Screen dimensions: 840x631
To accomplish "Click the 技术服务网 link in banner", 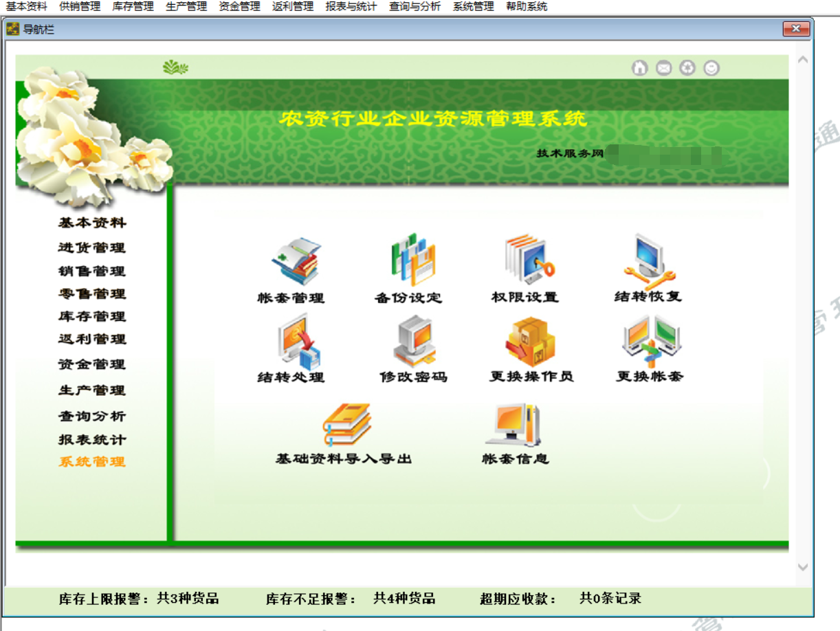I will click(x=570, y=153).
